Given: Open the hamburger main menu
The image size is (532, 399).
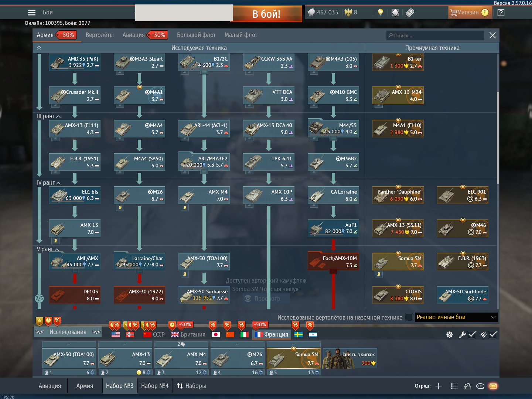Looking at the screenshot, I should (x=32, y=13).
